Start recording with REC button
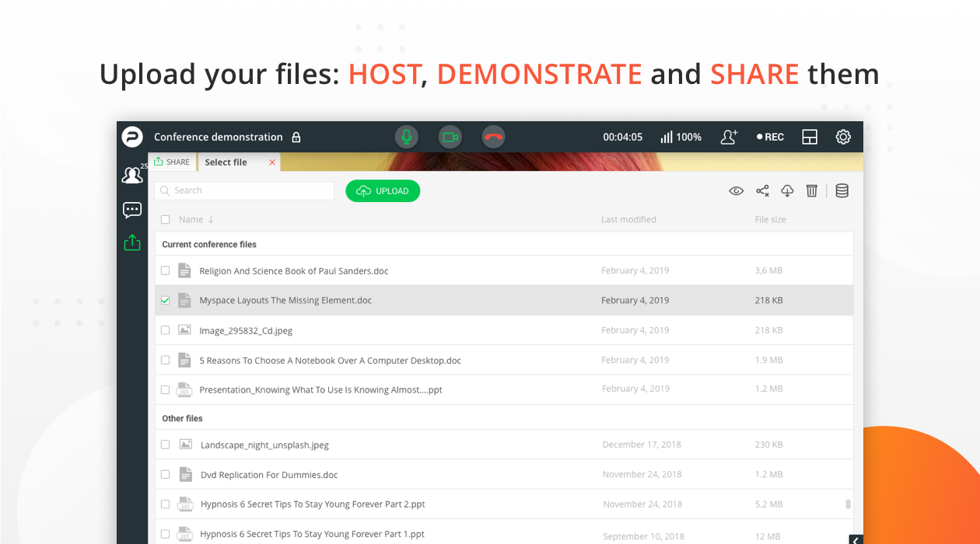The height and width of the screenshot is (544, 980). click(x=770, y=137)
